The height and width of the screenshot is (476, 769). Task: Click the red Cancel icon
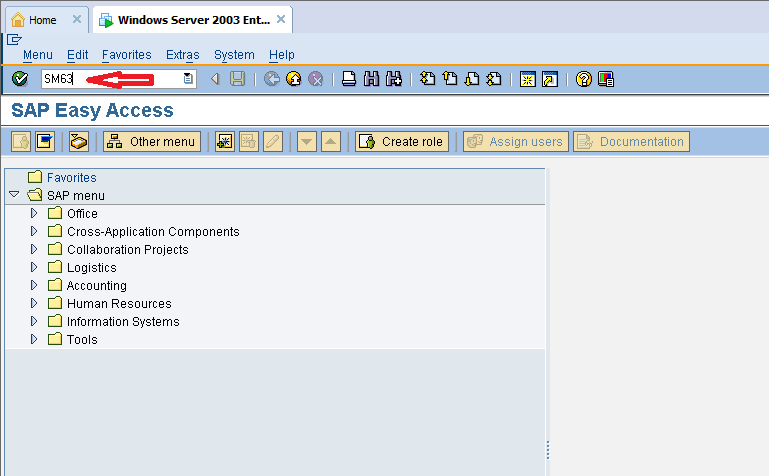(x=316, y=79)
